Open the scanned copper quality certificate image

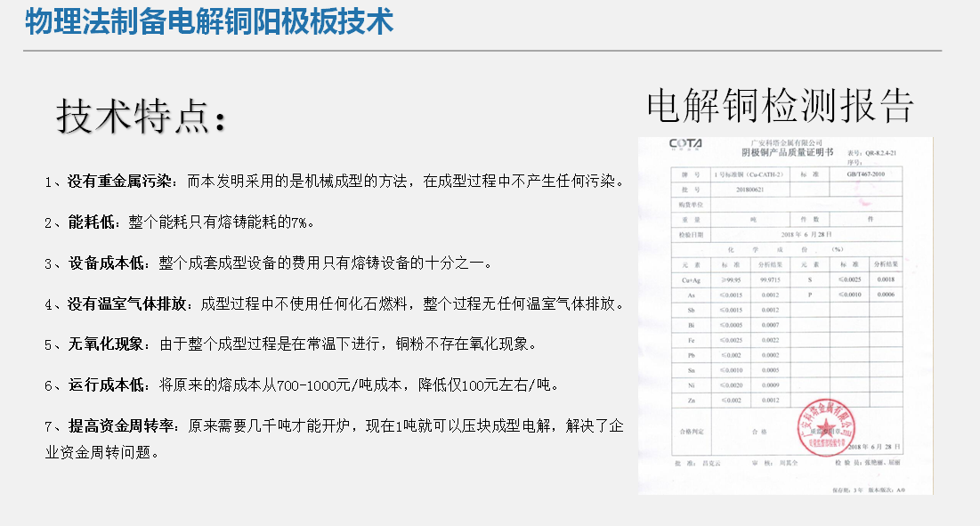click(x=786, y=315)
